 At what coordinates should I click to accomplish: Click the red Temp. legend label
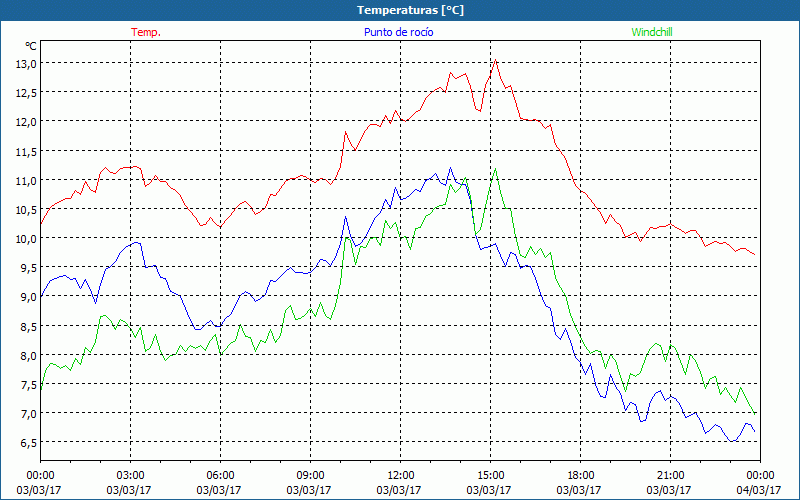click(146, 32)
